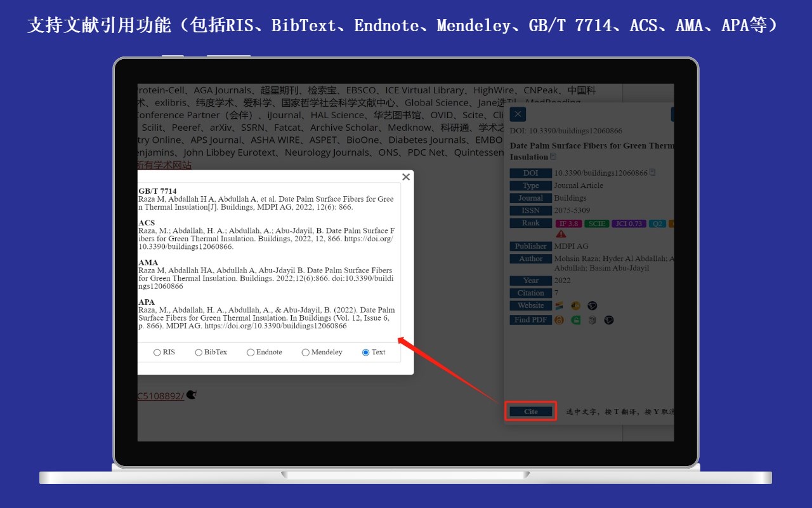Click the AMA citation heading

148,262
